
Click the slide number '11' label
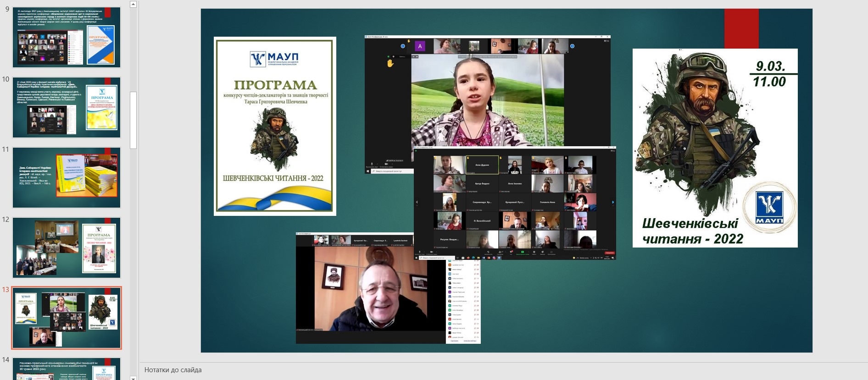(6, 149)
